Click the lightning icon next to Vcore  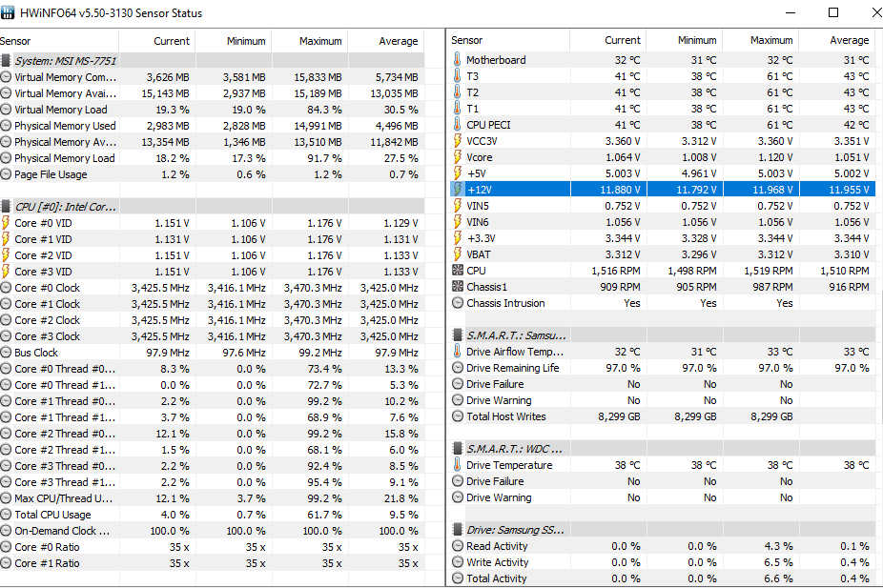[x=457, y=157]
